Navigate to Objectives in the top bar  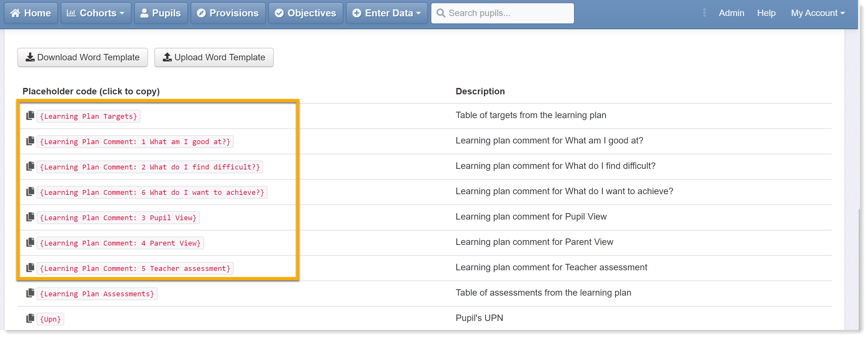(x=305, y=13)
